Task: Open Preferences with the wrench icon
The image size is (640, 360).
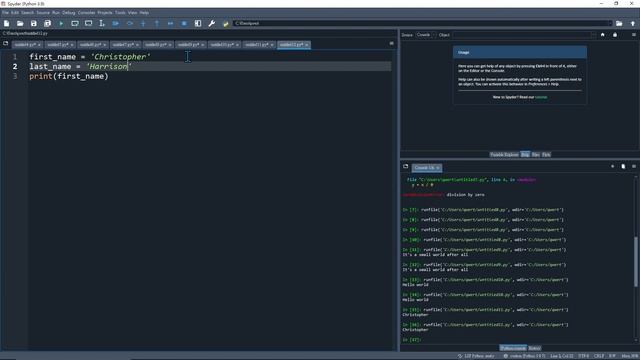Action: click(x=211, y=24)
